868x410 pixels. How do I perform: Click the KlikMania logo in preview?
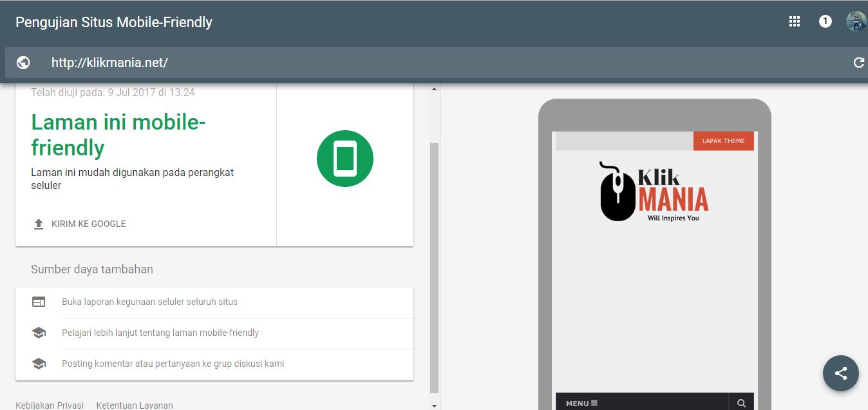click(654, 191)
